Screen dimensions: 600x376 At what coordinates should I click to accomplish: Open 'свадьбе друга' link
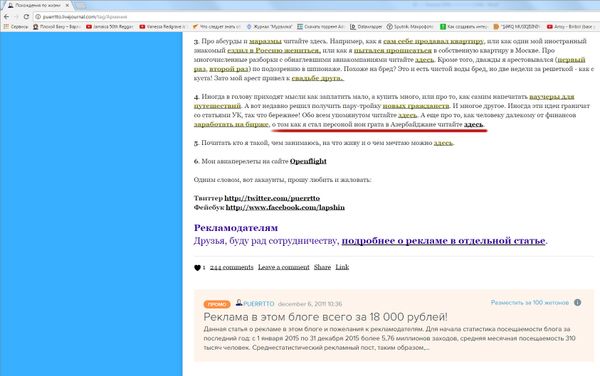(318, 78)
